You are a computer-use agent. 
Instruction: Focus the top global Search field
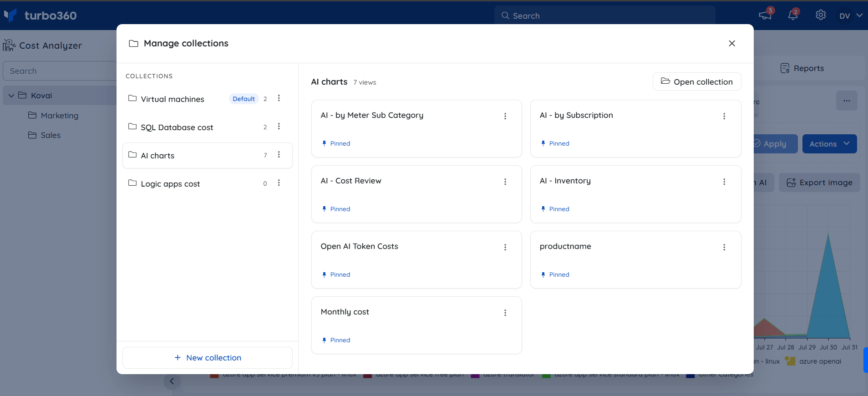point(605,15)
